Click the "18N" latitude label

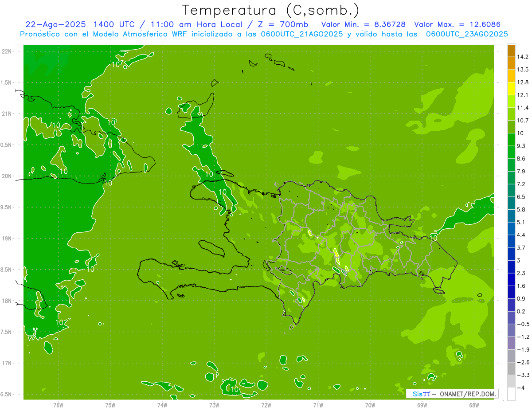(x=6, y=301)
